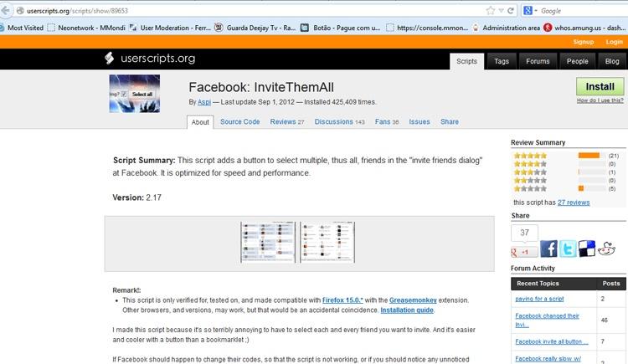
Task: Open the Guarda Deejay Tv bookmark
Action: tap(255, 28)
